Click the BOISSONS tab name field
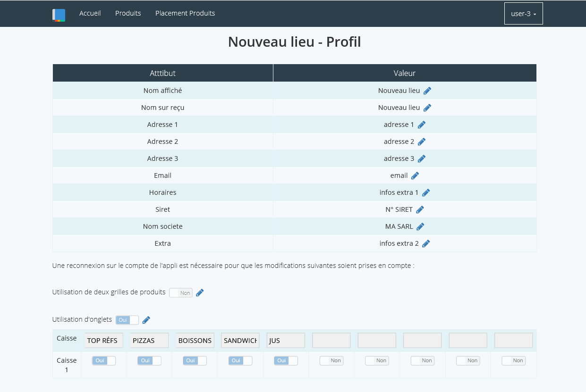 (x=195, y=341)
